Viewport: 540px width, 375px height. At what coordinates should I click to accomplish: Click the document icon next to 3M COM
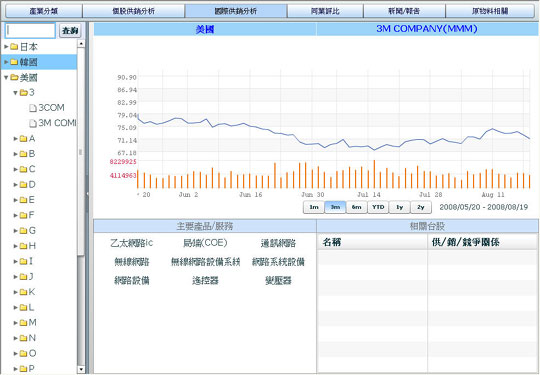point(33,123)
